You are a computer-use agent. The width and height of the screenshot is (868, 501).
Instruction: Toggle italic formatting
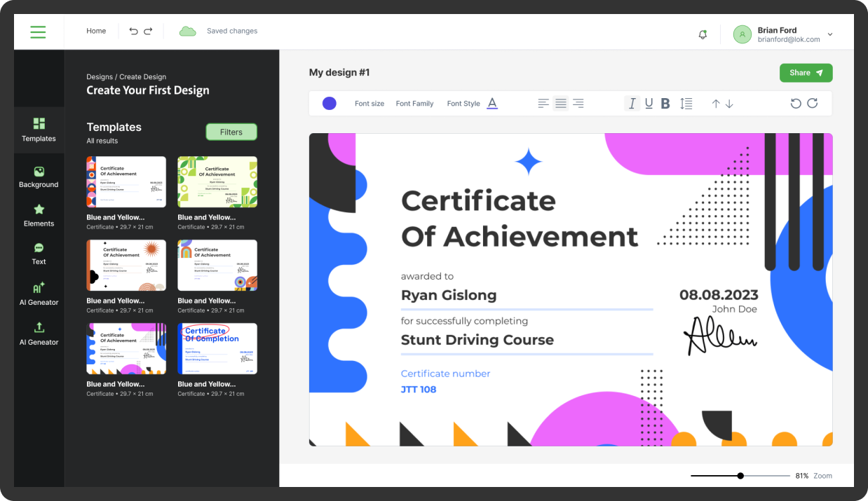632,104
